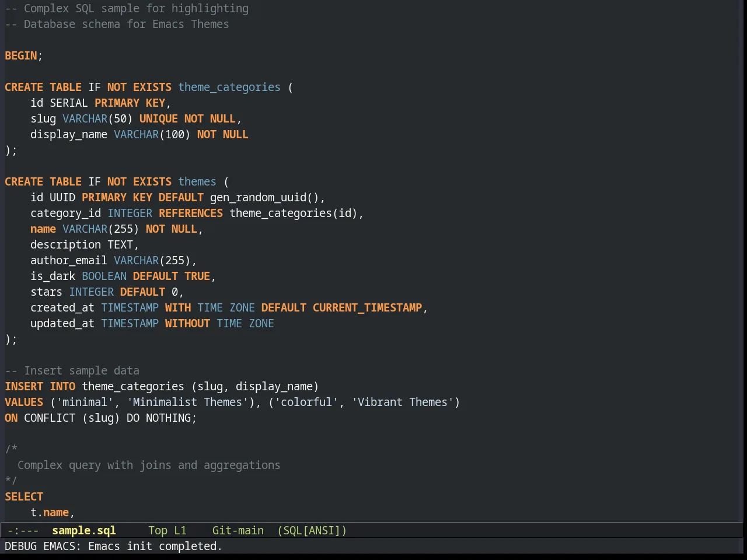The height and width of the screenshot is (560, 747).
Task: Click 'Complex query with joins and aggregations' comment
Action: click(x=149, y=465)
